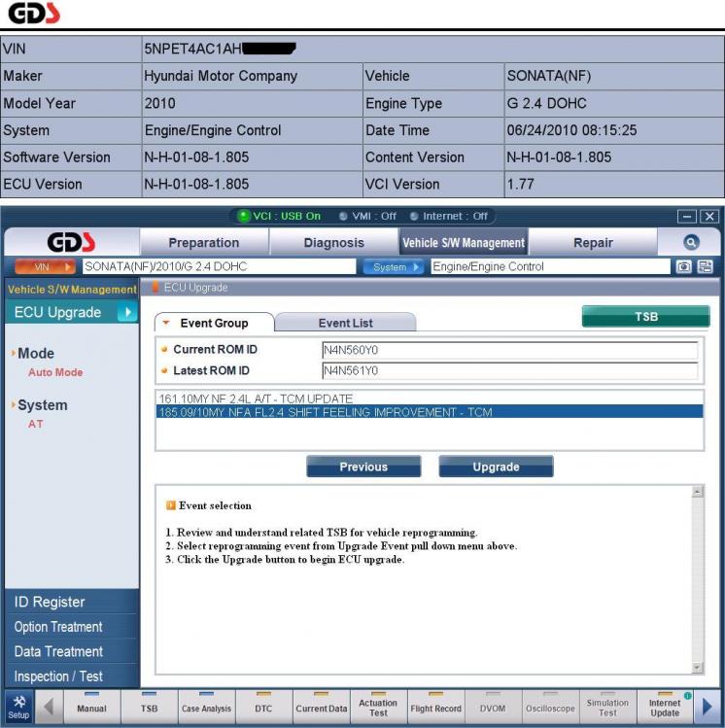Open Internet Update in bottom toolbar
Screen dimensions: 725x728
pos(665,704)
